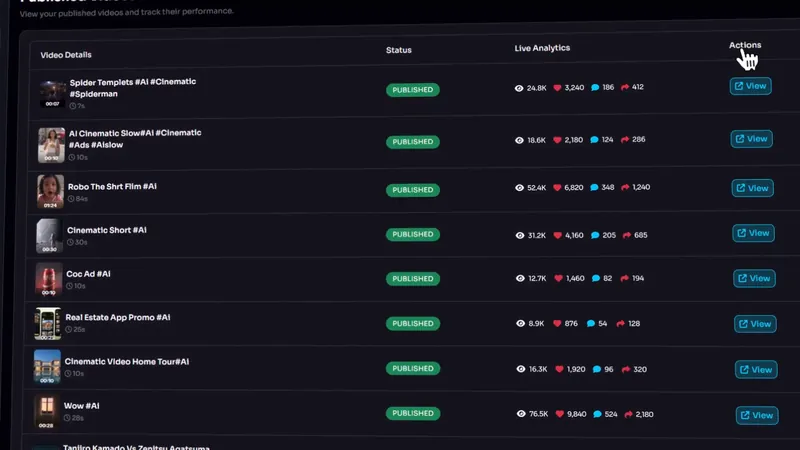Click the heart icon for Cinematic Short

pyautogui.click(x=558, y=235)
